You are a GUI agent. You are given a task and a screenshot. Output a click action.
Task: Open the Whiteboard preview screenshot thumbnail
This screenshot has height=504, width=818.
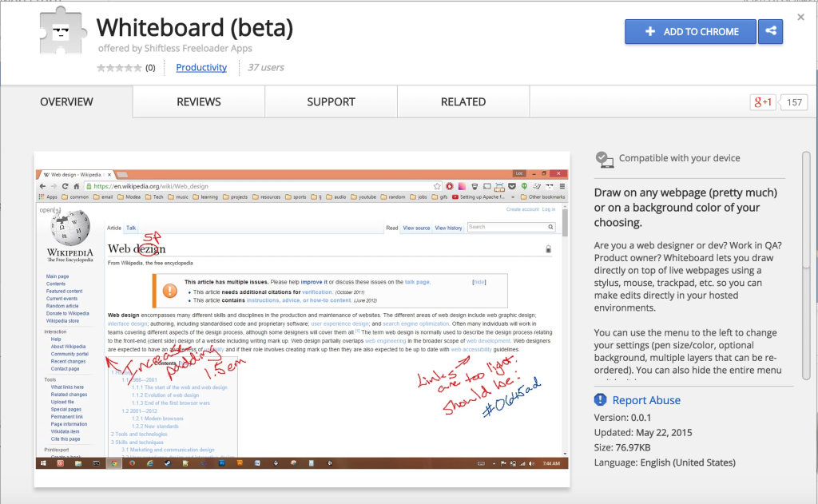coord(302,319)
